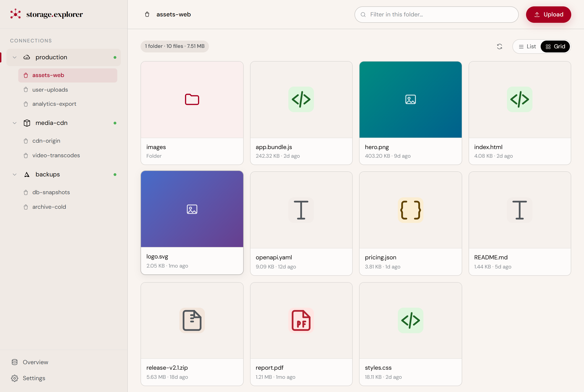Open the db-snapshots bucket

[68, 192]
